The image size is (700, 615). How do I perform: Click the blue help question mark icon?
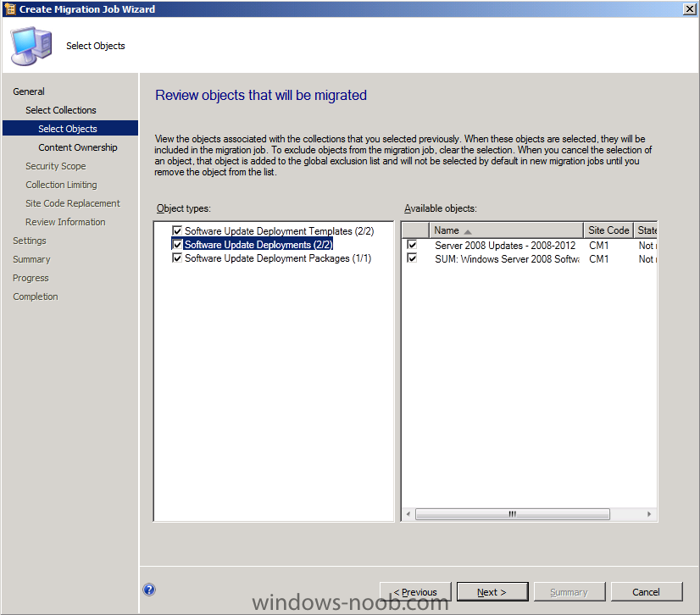pyautogui.click(x=149, y=590)
